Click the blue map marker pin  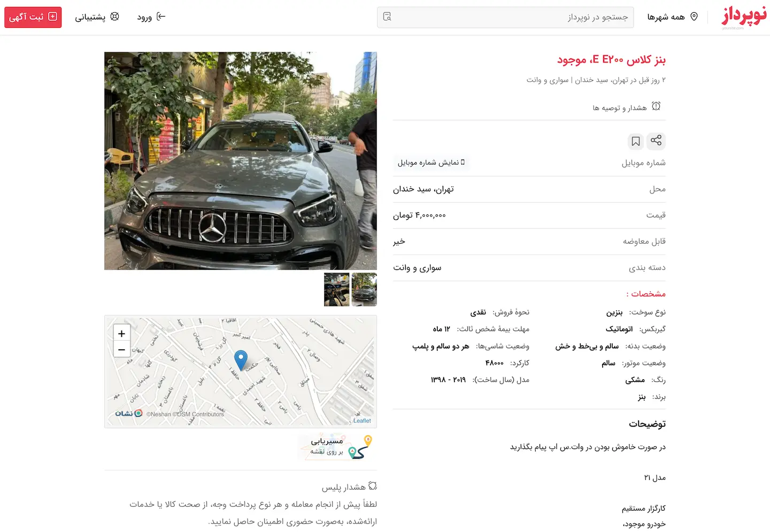pyautogui.click(x=241, y=360)
